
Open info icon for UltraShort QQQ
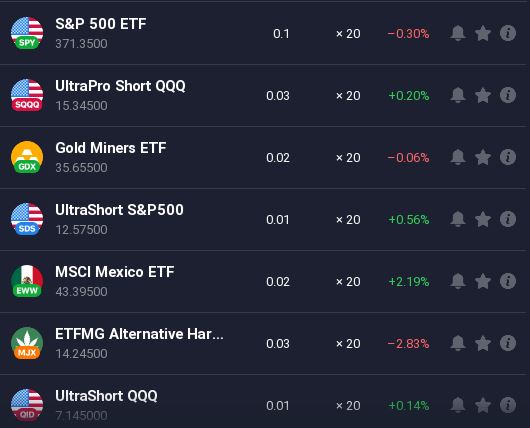[x=508, y=405]
